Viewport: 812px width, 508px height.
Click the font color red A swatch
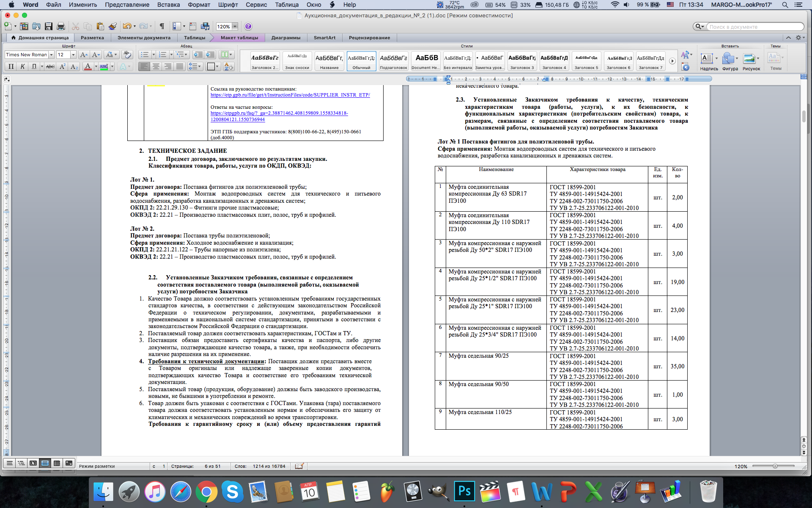(88, 66)
